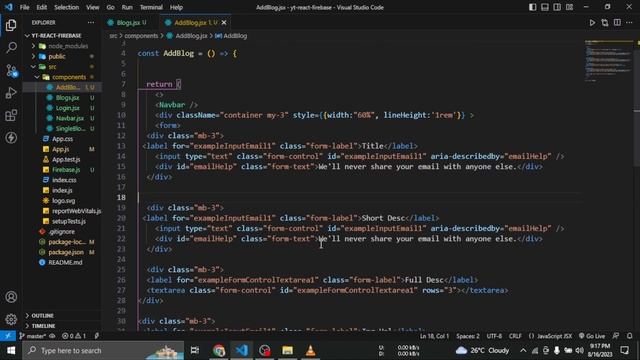Screen dimensions: 640x360
Task: Open Source Control view icon
Action: (11, 71)
